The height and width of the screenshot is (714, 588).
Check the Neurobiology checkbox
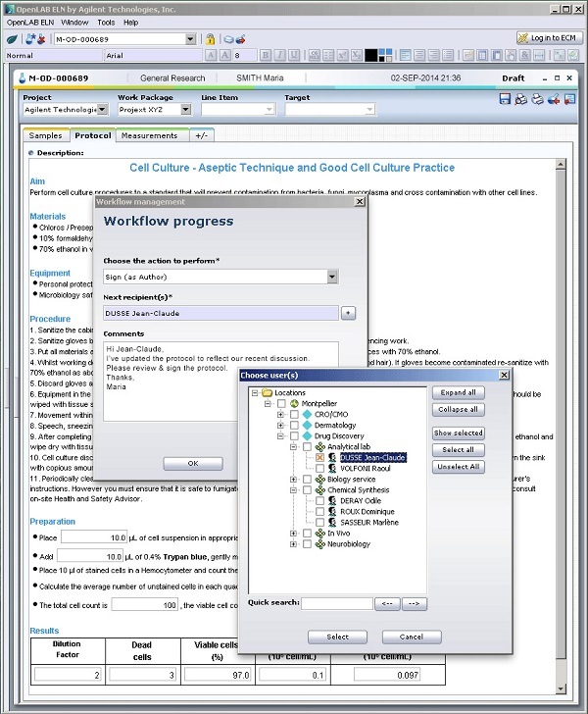[x=307, y=543]
